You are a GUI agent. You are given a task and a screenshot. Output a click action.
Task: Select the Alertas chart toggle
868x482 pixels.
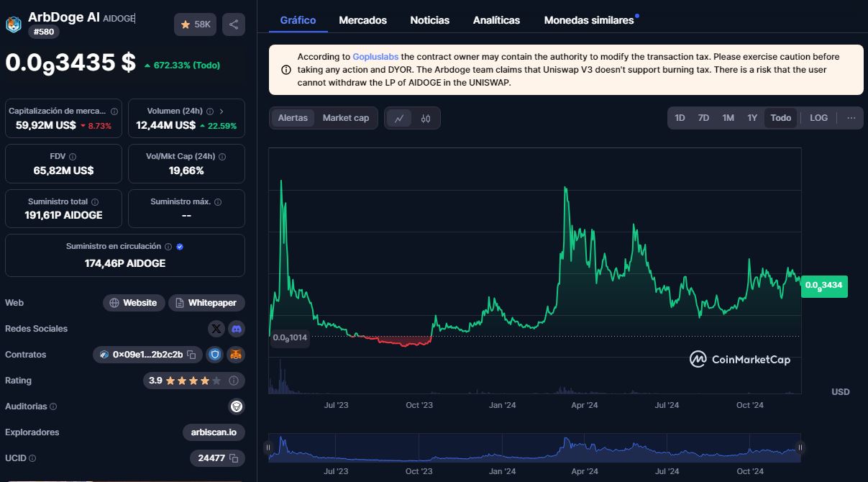[x=293, y=118]
